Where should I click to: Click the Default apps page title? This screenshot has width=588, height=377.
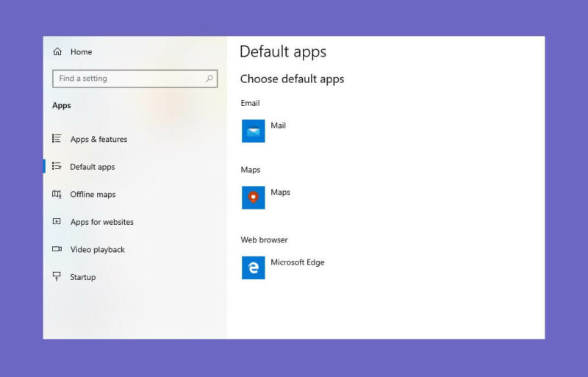click(x=283, y=51)
